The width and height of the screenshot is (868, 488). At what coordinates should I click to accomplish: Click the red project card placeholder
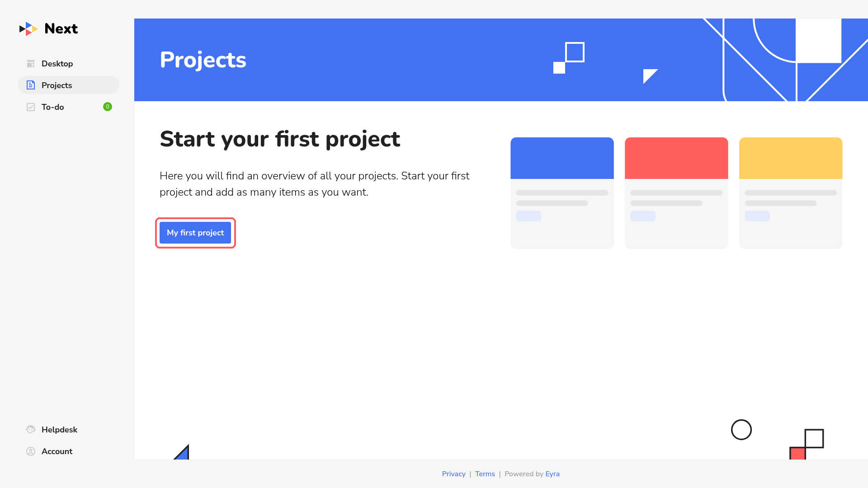point(676,193)
